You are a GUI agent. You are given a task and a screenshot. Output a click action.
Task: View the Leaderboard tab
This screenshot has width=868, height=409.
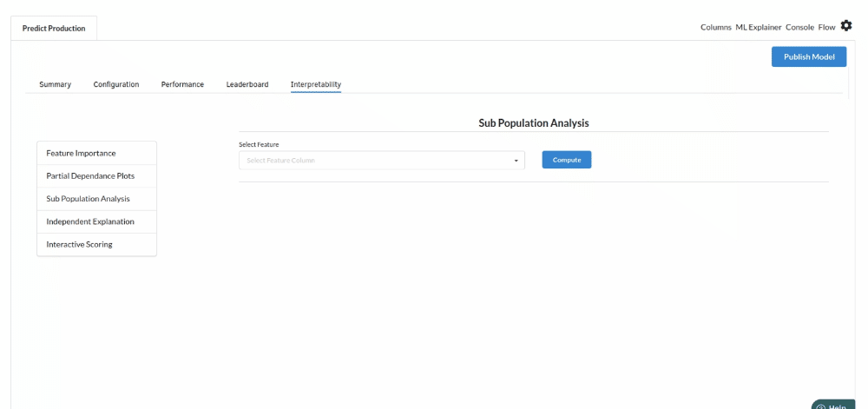247,84
